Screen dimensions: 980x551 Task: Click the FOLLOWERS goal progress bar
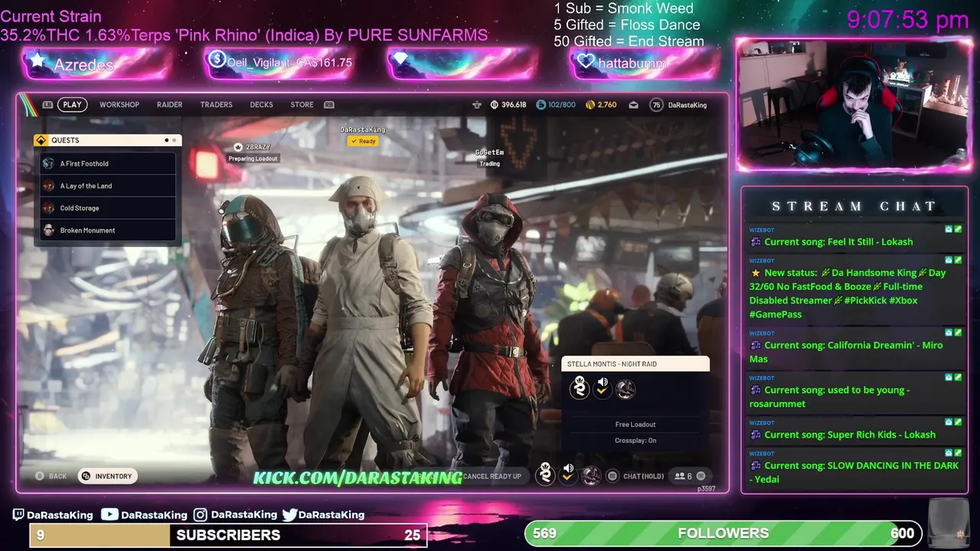pos(724,533)
